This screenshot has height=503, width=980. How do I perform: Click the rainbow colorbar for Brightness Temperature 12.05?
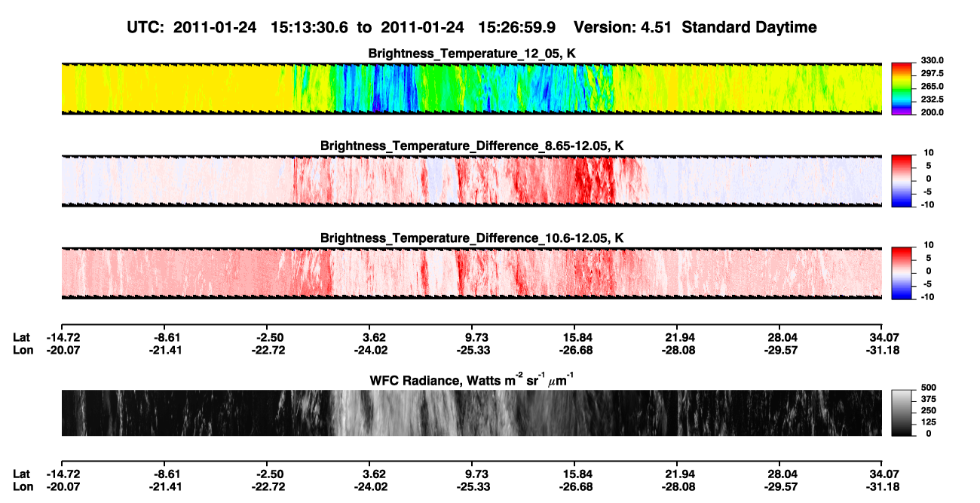coord(902,88)
